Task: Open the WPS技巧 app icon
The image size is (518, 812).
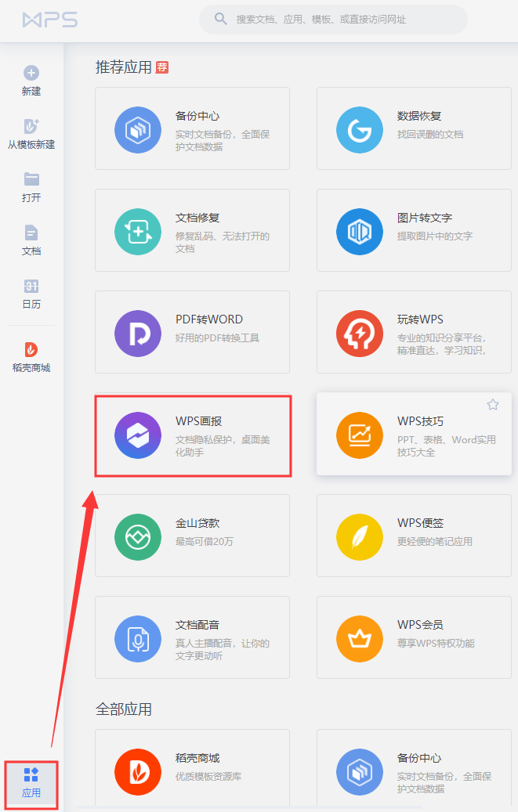Action: click(360, 435)
